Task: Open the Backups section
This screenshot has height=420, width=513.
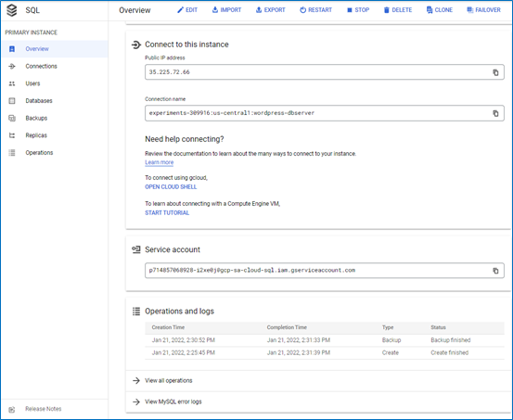Action: [55, 118]
